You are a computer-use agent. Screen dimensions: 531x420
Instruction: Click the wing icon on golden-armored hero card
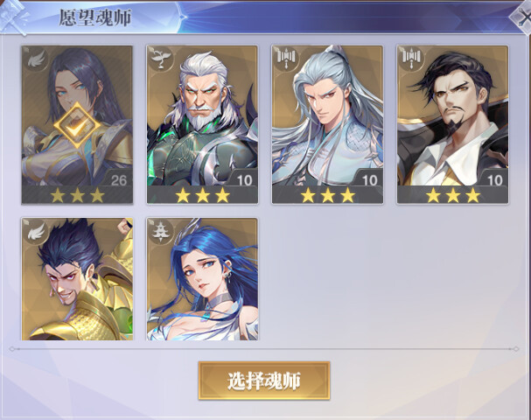(x=36, y=232)
